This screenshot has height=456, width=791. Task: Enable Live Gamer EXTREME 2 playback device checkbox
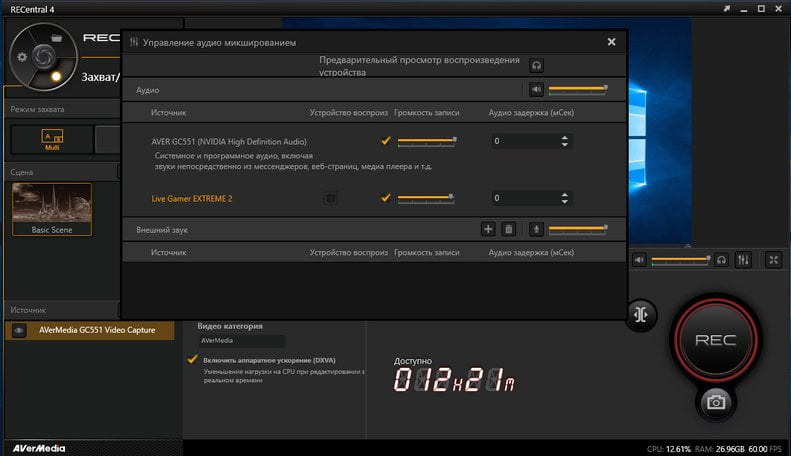(x=331, y=198)
